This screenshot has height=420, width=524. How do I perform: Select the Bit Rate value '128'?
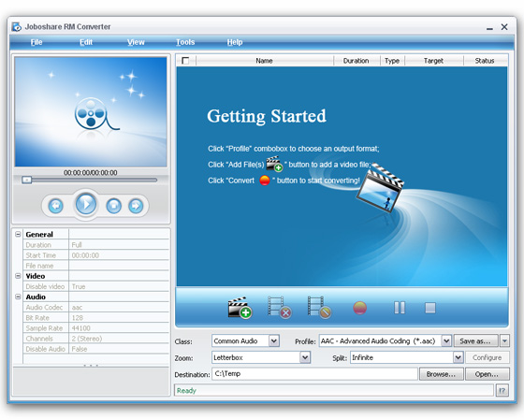point(77,318)
